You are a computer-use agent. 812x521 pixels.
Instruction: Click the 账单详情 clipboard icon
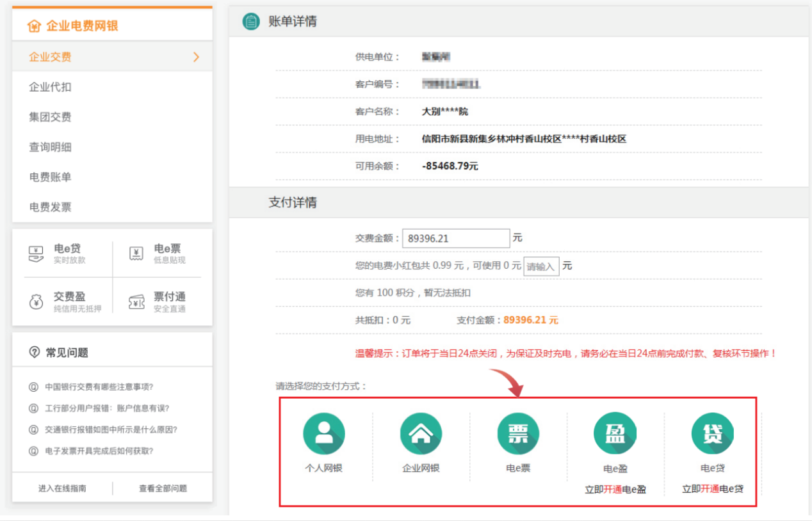251,21
